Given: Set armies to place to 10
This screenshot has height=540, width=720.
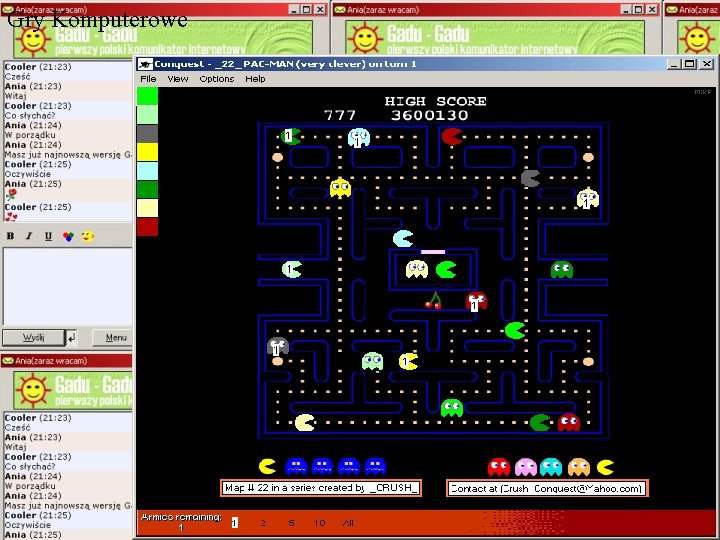Looking at the screenshot, I should pyautogui.click(x=320, y=523).
